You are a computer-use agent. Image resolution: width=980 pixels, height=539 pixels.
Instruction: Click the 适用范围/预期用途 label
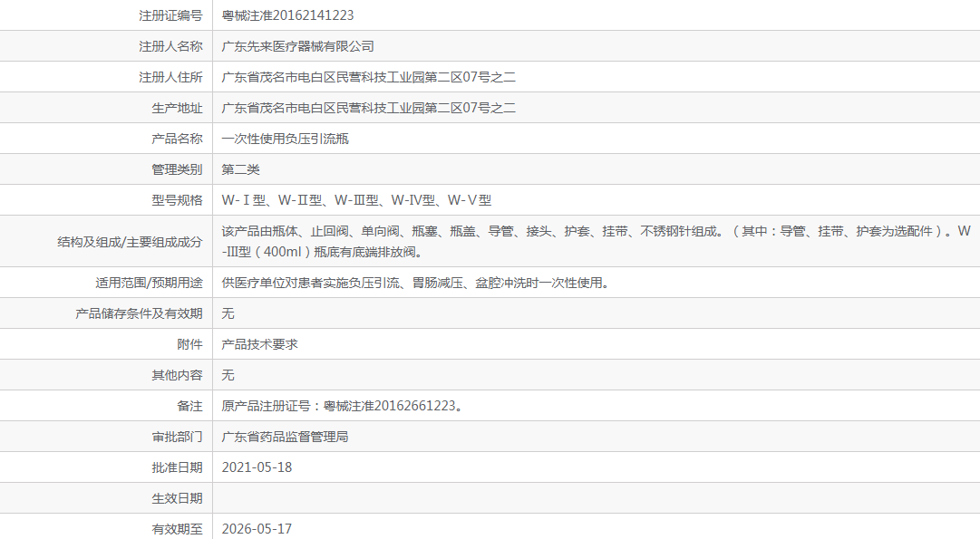pyautogui.click(x=149, y=283)
